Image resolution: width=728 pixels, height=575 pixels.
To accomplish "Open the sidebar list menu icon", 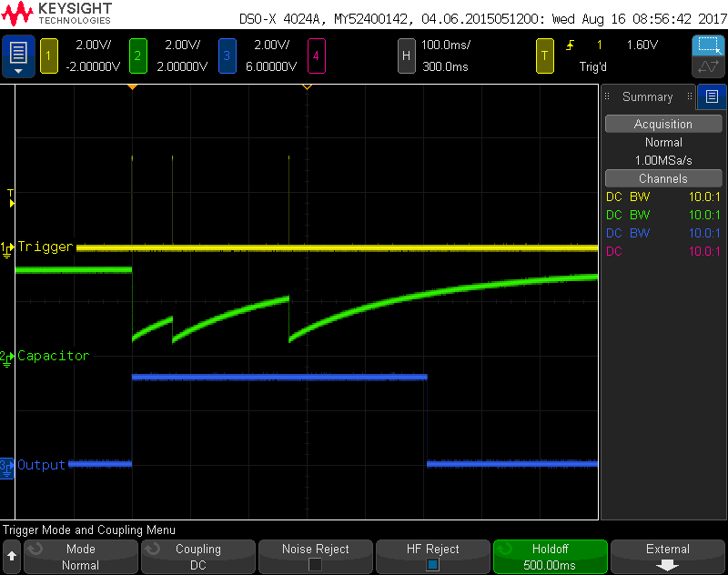I will (712, 96).
